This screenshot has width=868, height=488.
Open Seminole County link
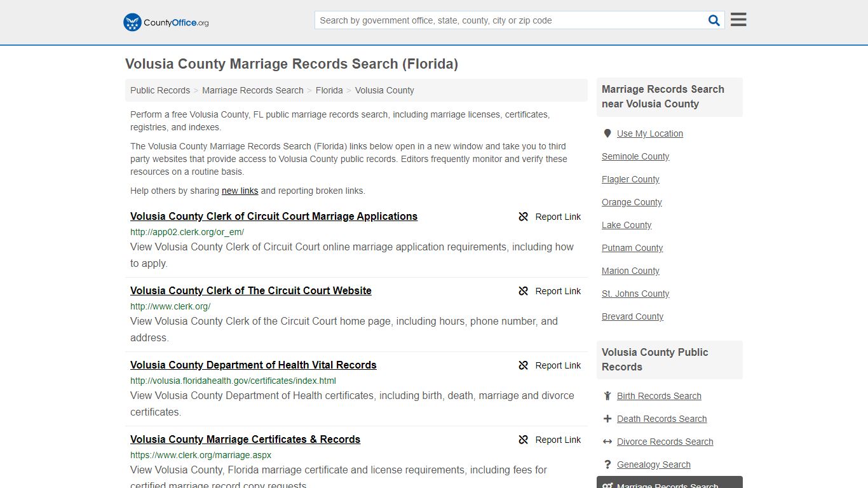tap(635, 156)
